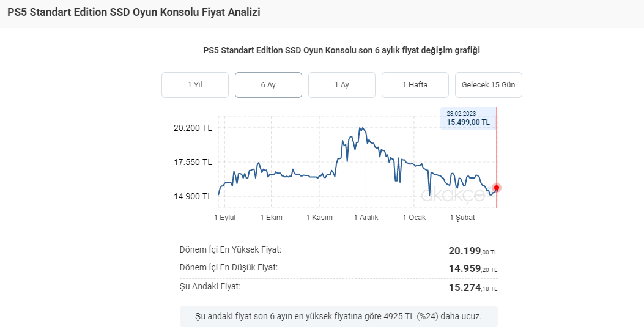This screenshot has width=644, height=332.
Task: Select the 6 Ay time range tab
Action: [x=268, y=85]
